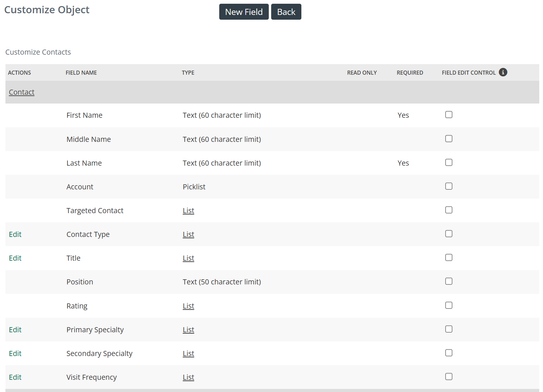Check the Title field edit checkbox
The height and width of the screenshot is (392, 543).
(x=449, y=257)
